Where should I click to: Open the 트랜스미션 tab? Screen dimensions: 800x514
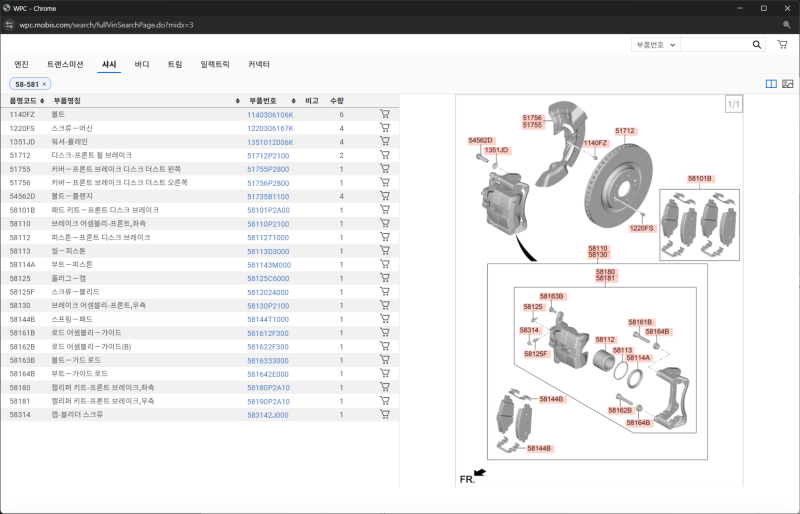[65, 64]
